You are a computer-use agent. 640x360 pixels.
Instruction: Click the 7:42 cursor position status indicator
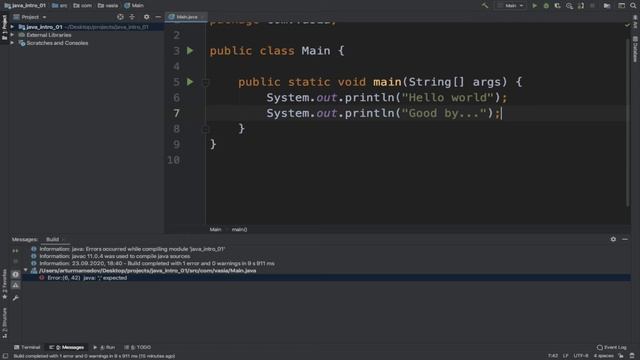(x=553, y=356)
